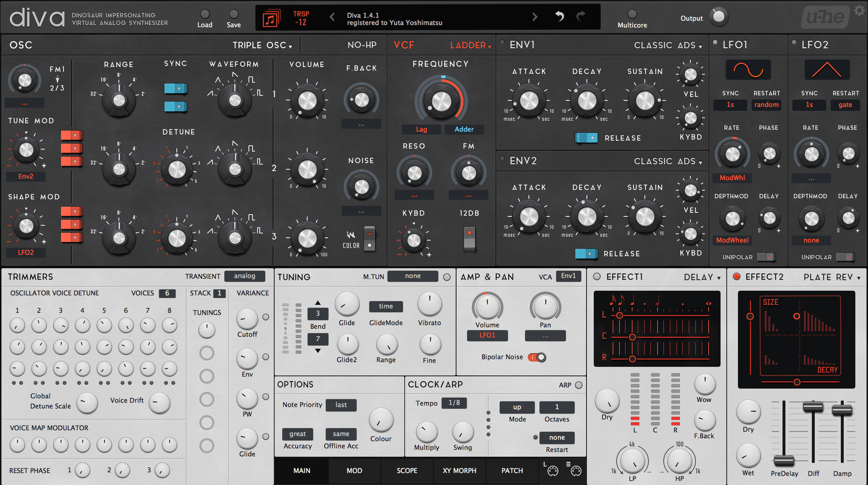Click the Arp Mode up button

point(517,407)
